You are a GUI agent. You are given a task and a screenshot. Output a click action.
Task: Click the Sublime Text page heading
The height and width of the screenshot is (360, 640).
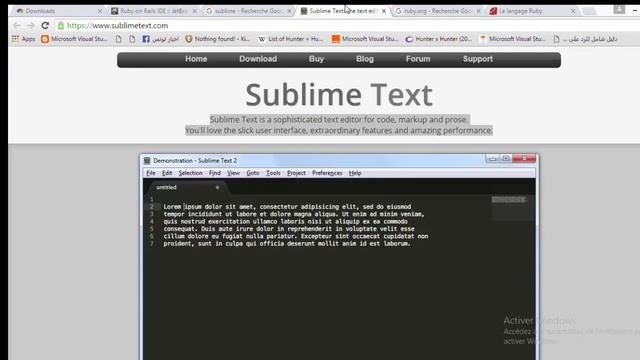pyautogui.click(x=338, y=95)
